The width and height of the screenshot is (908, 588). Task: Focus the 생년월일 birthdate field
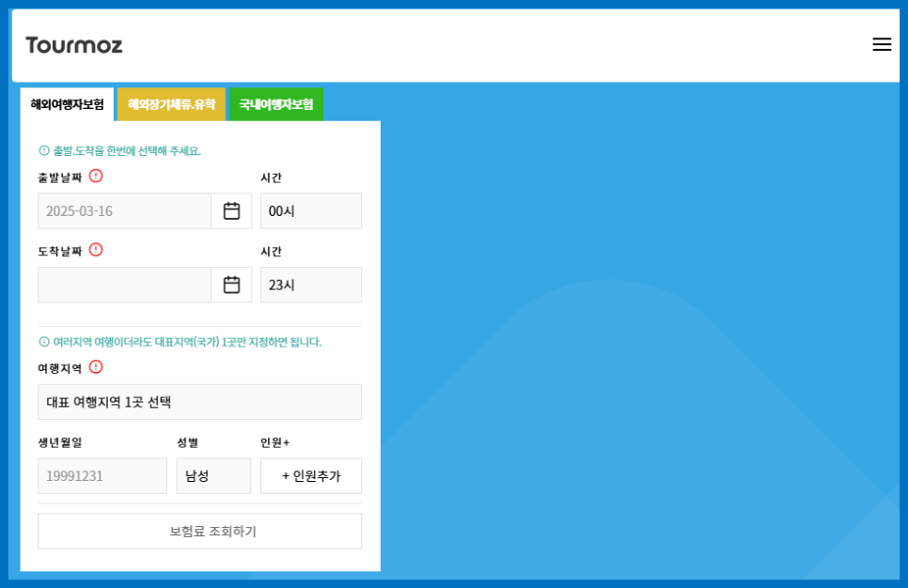pyautogui.click(x=102, y=475)
